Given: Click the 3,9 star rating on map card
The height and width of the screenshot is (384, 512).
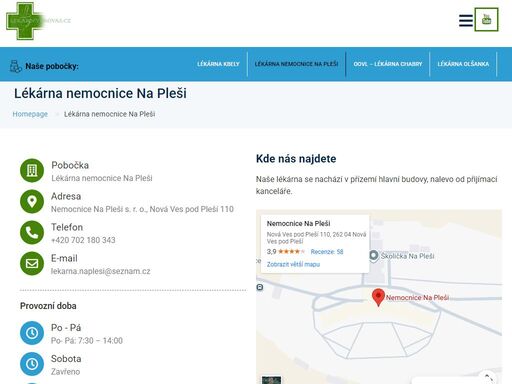Looking at the screenshot, I should [286, 251].
